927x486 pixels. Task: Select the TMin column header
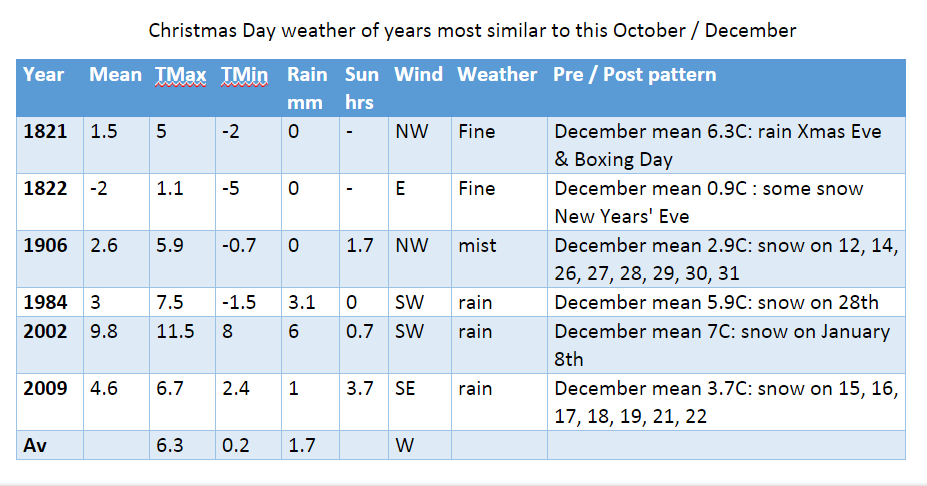[245, 75]
